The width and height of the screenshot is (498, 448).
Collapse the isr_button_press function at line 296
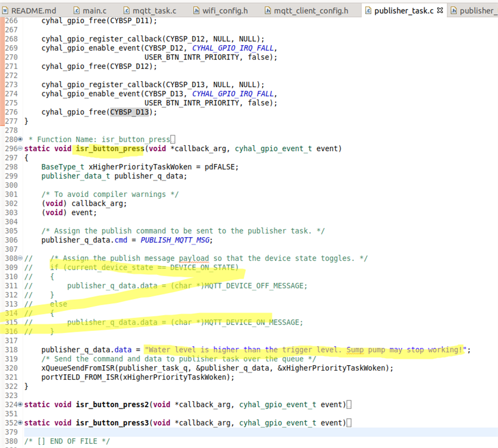tap(20, 148)
